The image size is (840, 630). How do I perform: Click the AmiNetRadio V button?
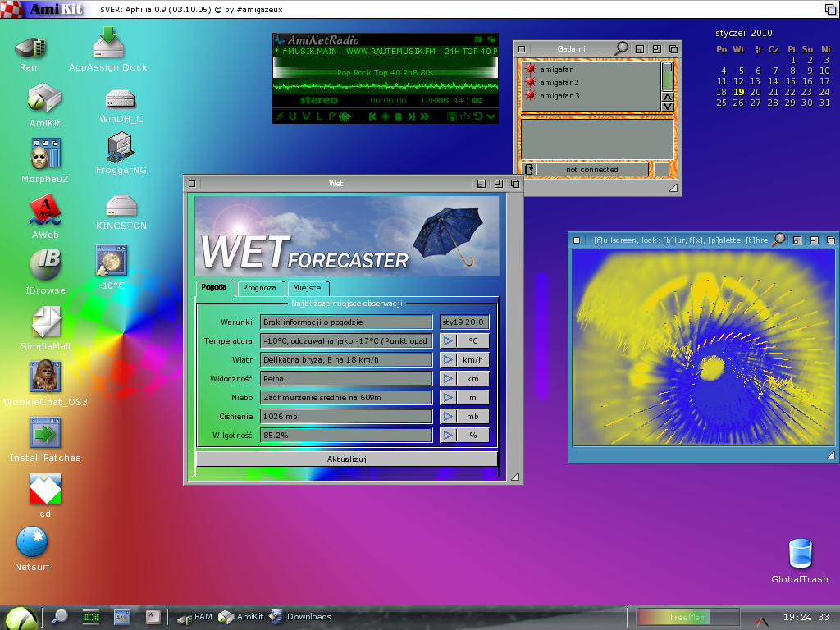(306, 116)
